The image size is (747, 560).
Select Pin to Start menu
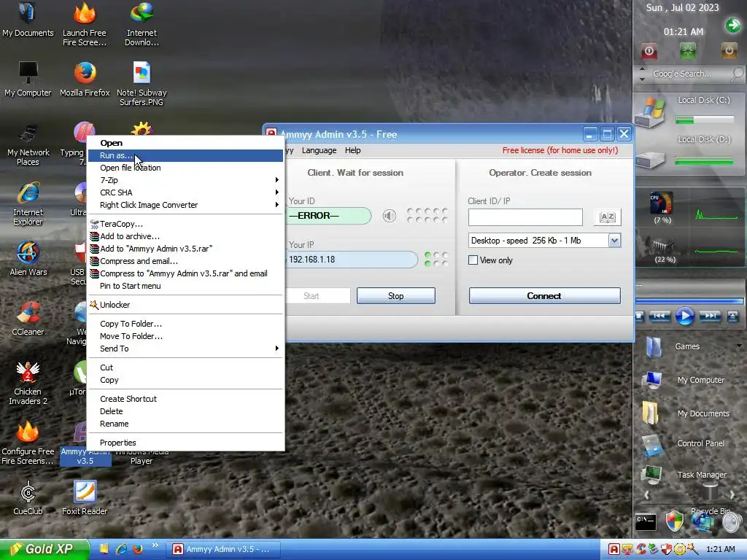(x=186, y=286)
